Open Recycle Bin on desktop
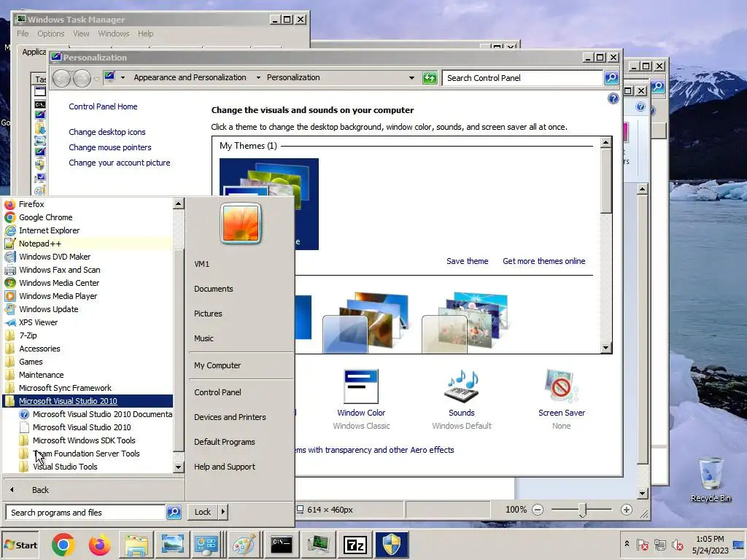The width and height of the screenshot is (747, 560). [x=711, y=479]
